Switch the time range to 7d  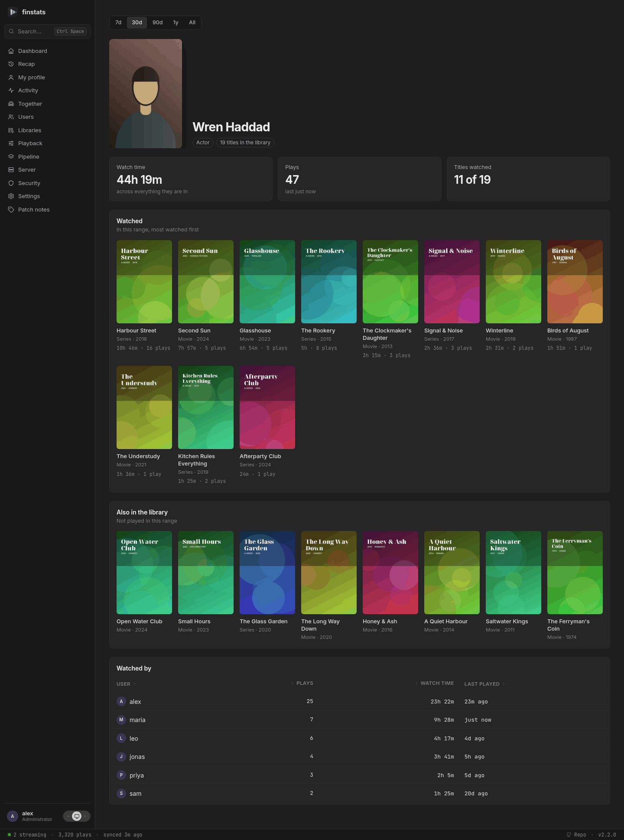tap(118, 23)
